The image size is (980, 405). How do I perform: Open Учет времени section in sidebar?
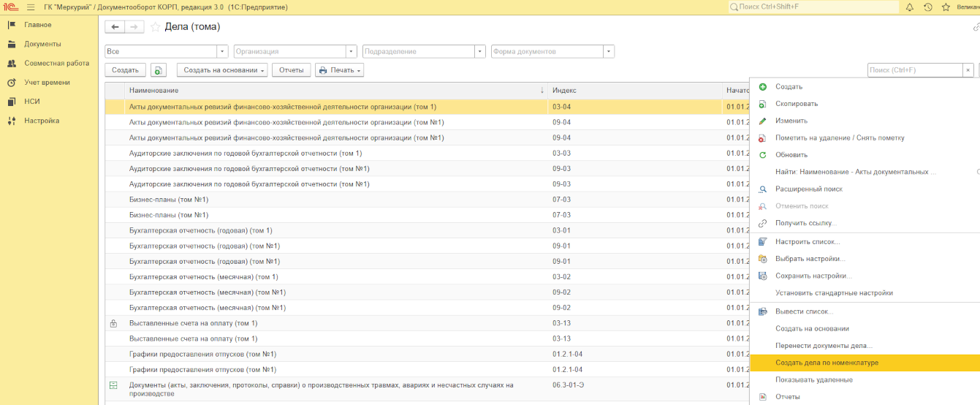tap(47, 83)
